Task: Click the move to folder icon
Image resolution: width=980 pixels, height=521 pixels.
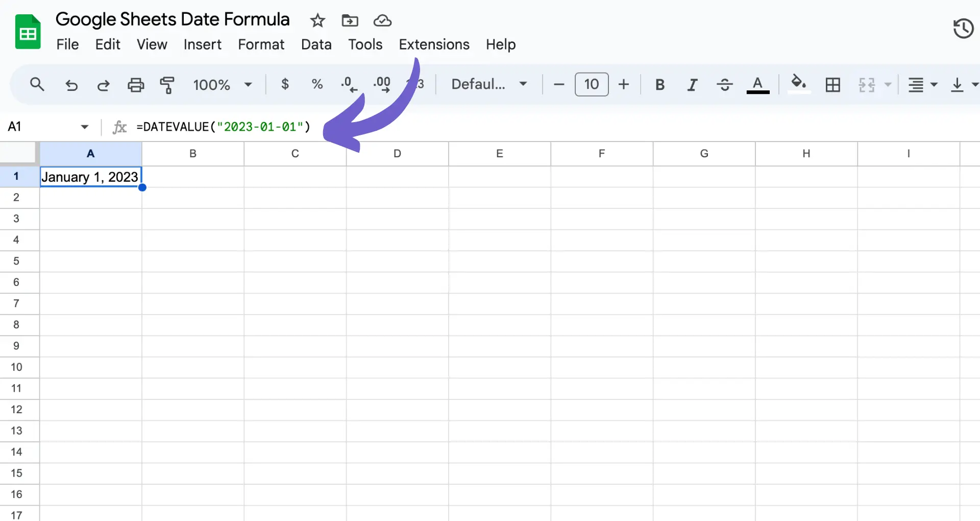Action: point(350,20)
